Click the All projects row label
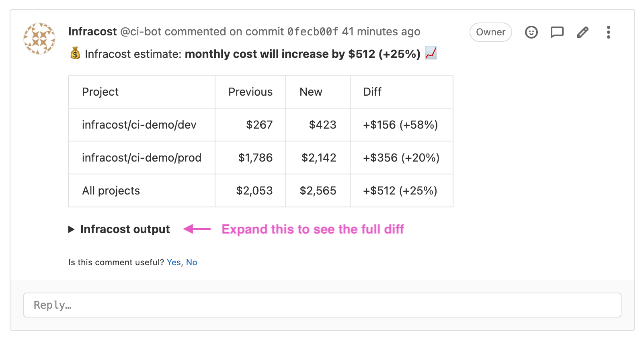Image resolution: width=644 pixels, height=340 pixels. [111, 191]
